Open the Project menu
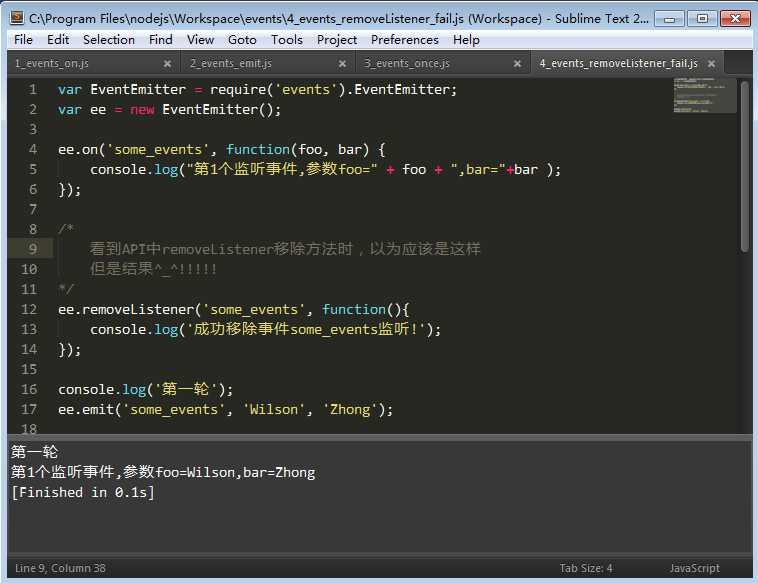 336,40
